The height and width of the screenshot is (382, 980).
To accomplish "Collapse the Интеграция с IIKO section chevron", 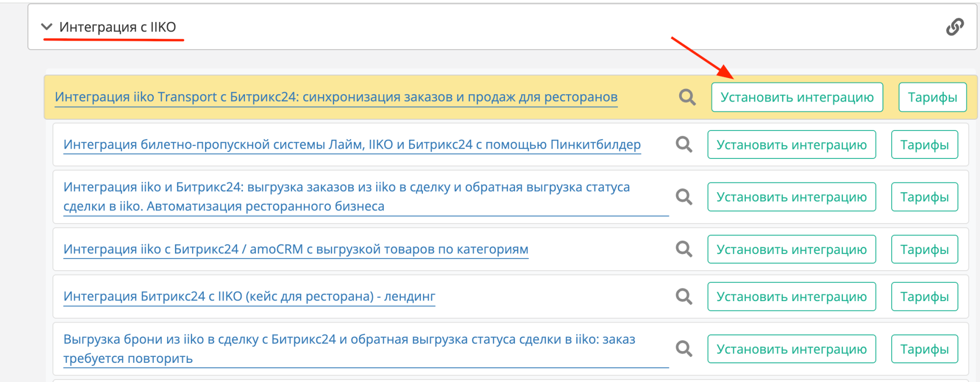I will click(x=47, y=27).
